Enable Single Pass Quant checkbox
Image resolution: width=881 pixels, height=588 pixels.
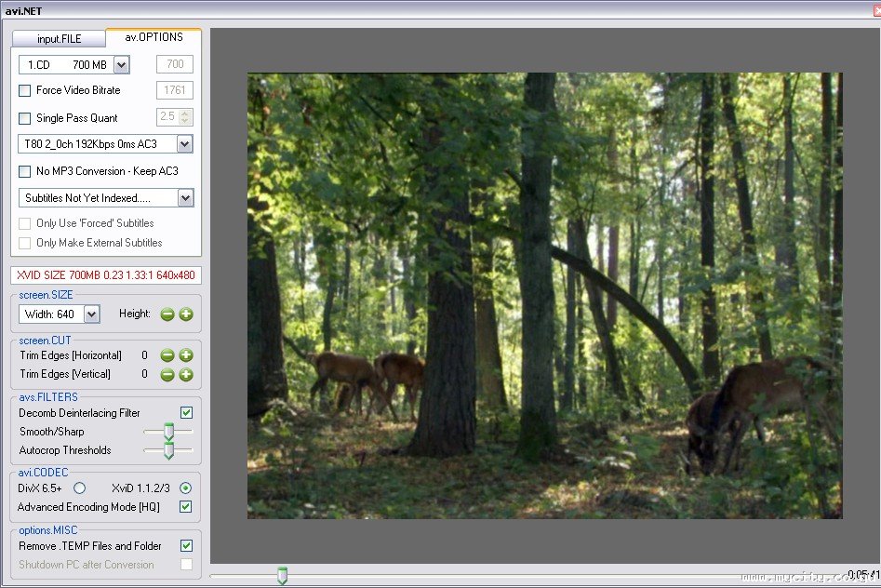coord(25,118)
